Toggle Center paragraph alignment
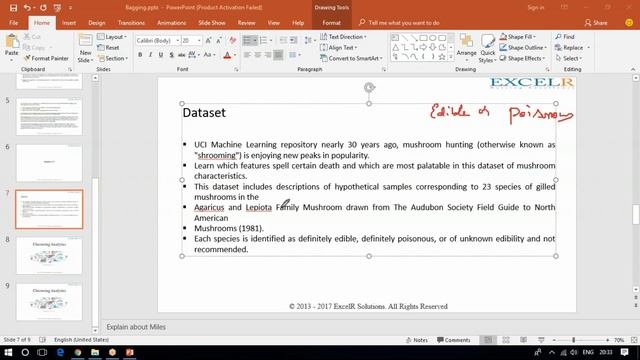 258,55
